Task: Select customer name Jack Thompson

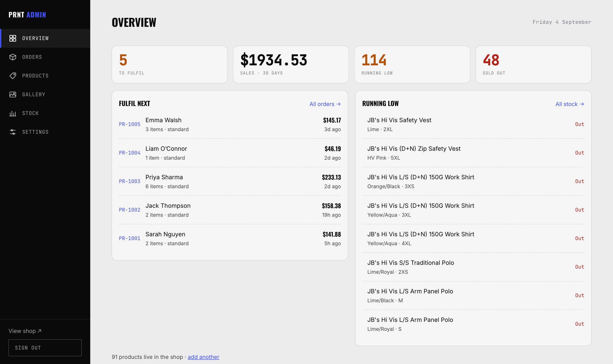Action: point(168,206)
